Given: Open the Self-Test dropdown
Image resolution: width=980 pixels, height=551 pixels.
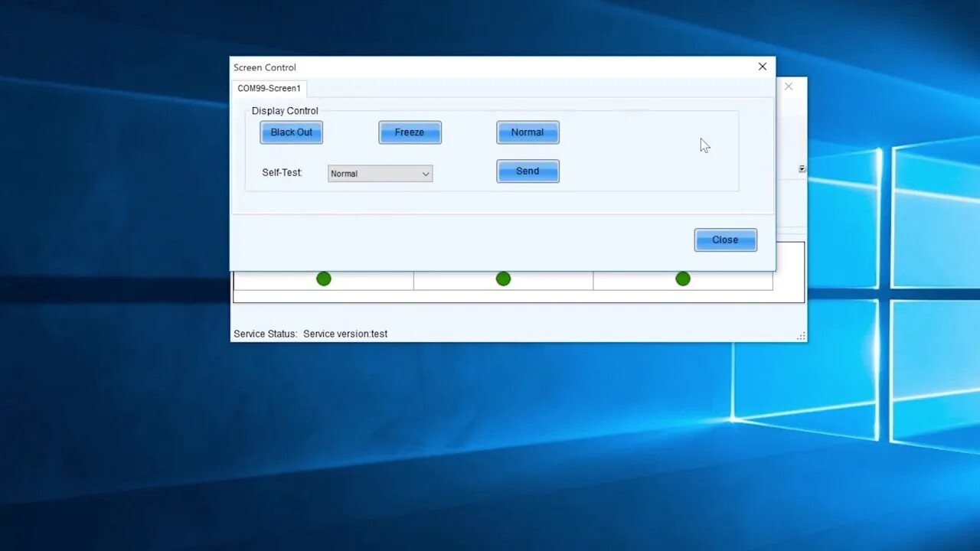Looking at the screenshot, I should [380, 174].
